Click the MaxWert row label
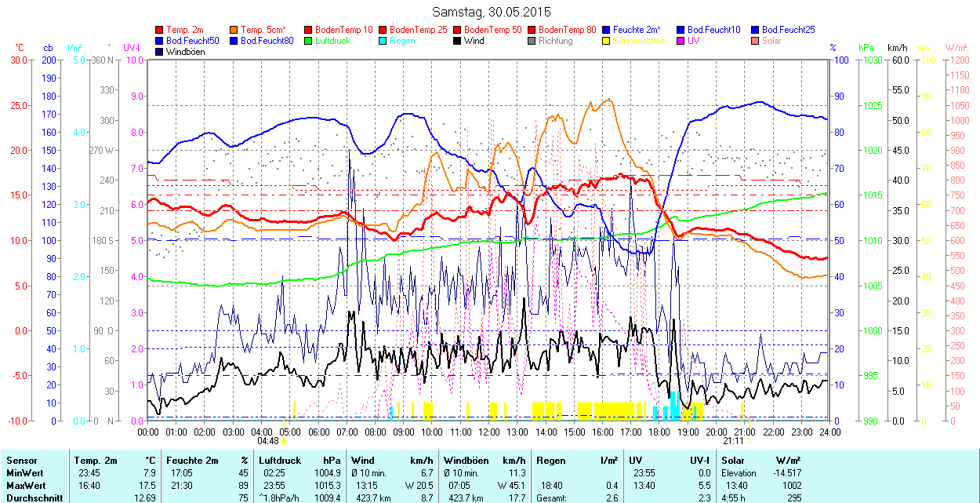 click(26, 486)
